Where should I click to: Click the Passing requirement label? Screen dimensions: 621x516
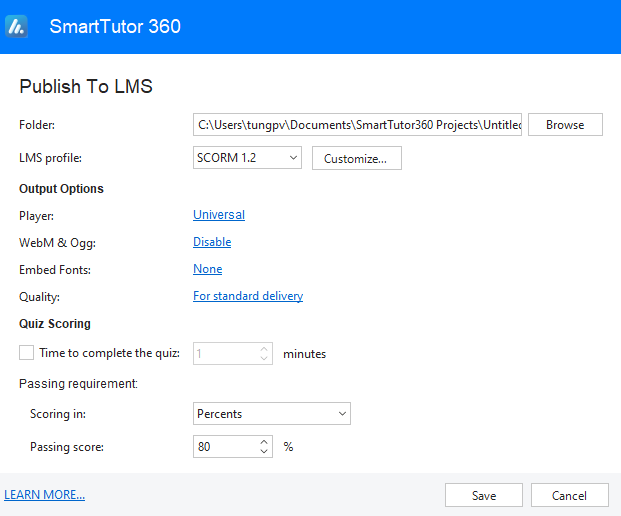78,383
